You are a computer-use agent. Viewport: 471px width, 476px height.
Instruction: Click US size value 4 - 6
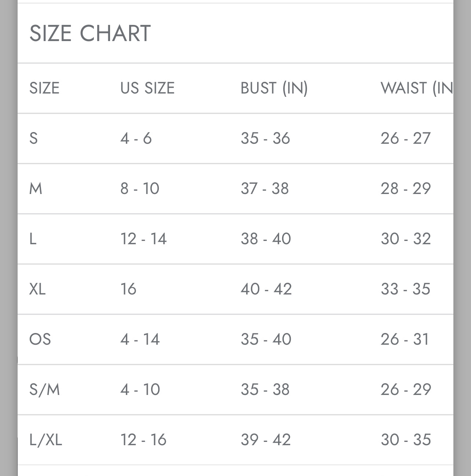coord(136,138)
